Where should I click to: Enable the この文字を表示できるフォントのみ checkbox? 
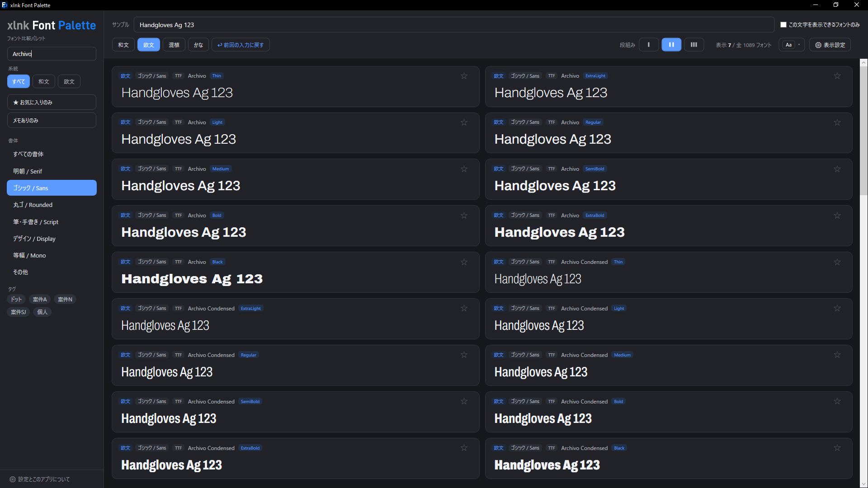[783, 25]
